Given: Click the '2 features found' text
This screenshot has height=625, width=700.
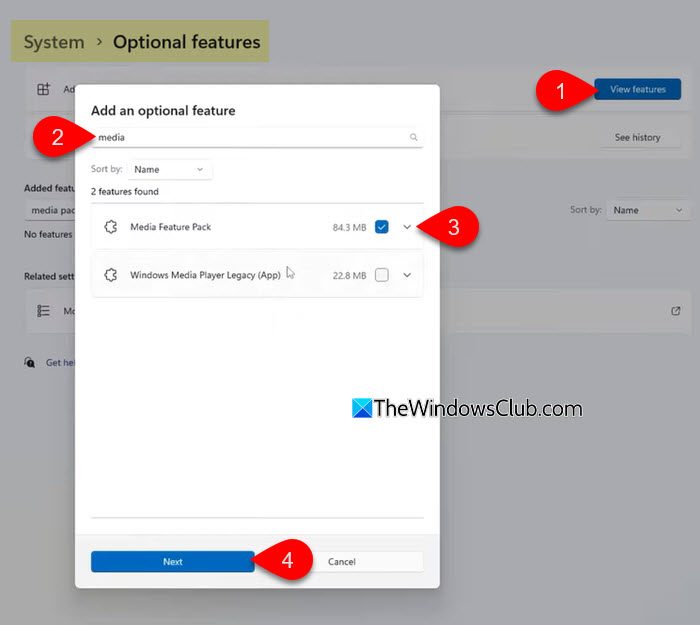Looking at the screenshot, I should coord(125,192).
